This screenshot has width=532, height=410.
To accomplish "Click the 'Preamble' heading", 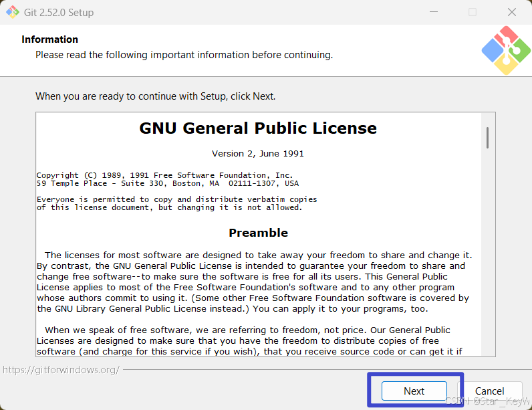I will click(258, 233).
